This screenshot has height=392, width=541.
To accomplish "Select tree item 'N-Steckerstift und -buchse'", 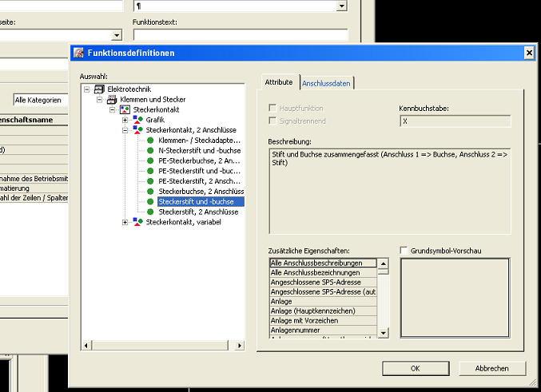I will click(200, 151).
